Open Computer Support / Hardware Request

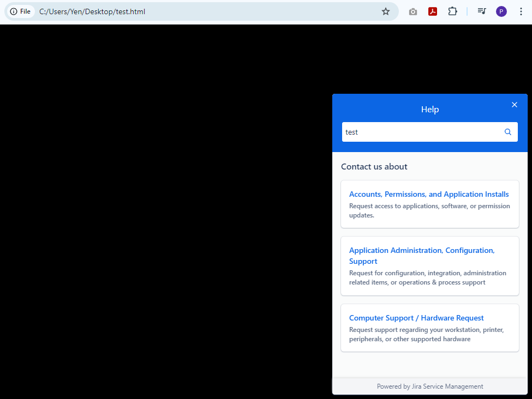click(x=416, y=318)
